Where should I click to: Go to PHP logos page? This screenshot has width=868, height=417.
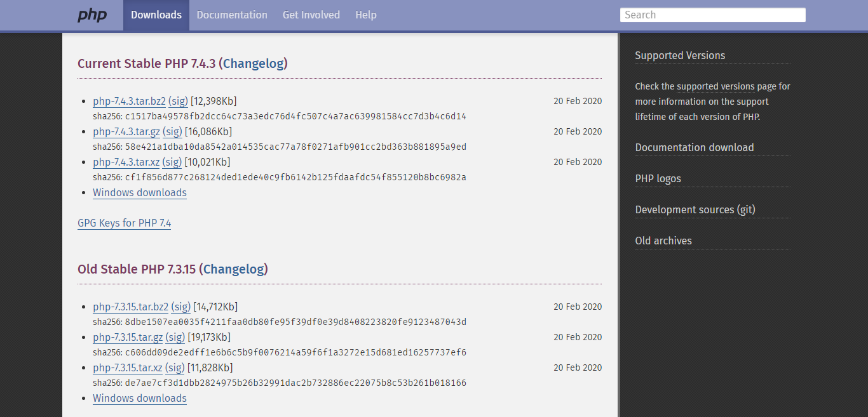pos(658,179)
